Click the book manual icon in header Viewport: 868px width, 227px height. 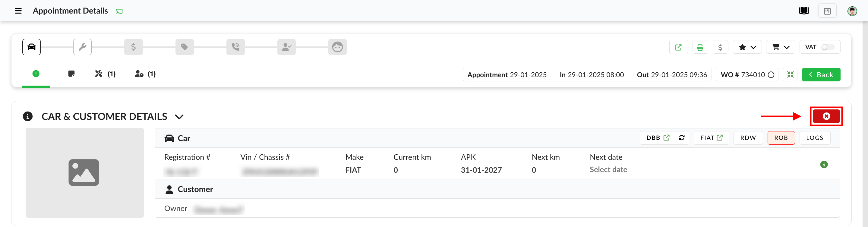click(804, 11)
